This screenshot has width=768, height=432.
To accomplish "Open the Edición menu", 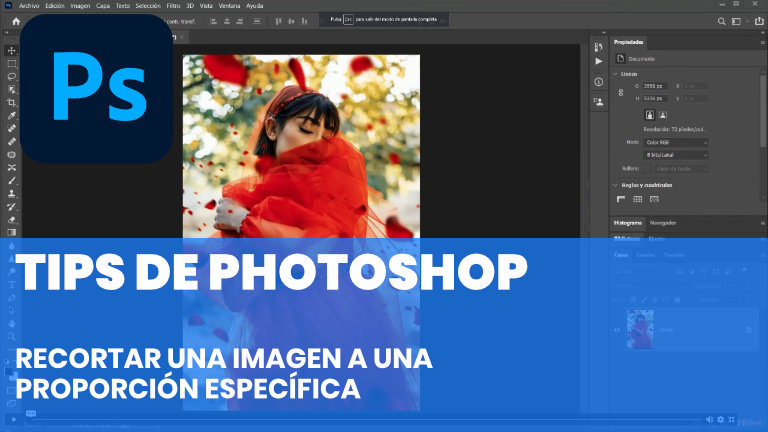I will click(x=55, y=6).
